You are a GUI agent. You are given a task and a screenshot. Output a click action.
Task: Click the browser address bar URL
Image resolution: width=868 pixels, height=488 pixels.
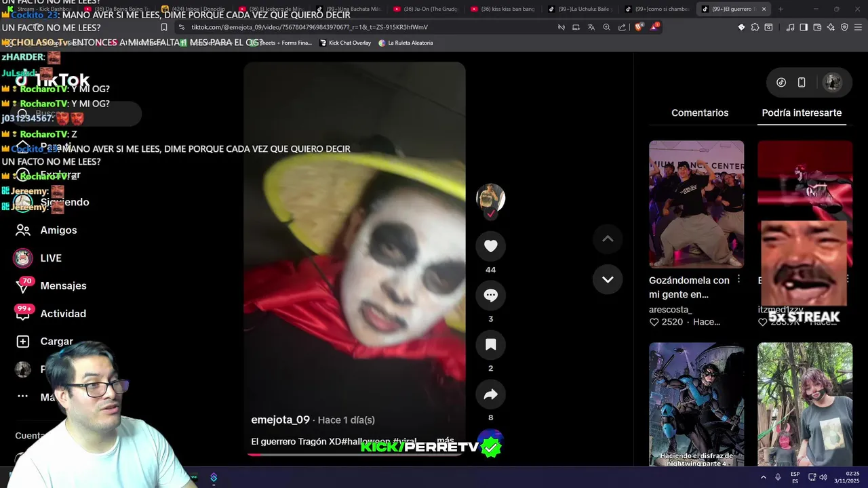pyautogui.click(x=309, y=27)
